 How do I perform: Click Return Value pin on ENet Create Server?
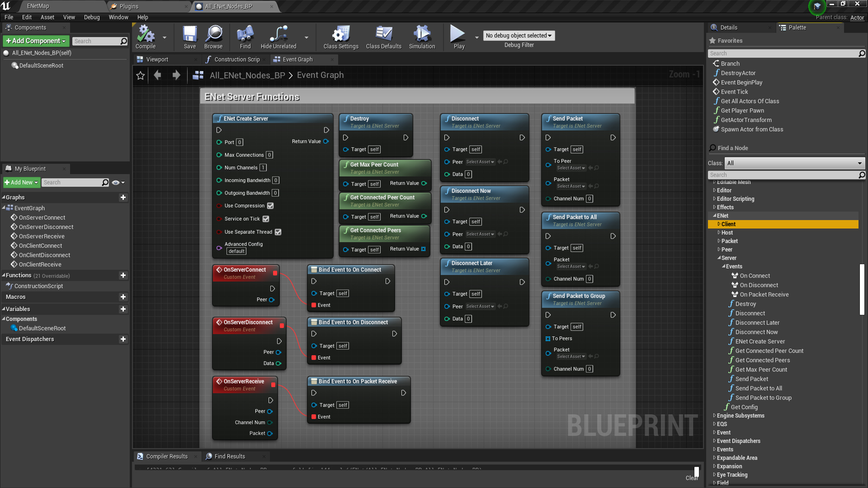pos(326,141)
